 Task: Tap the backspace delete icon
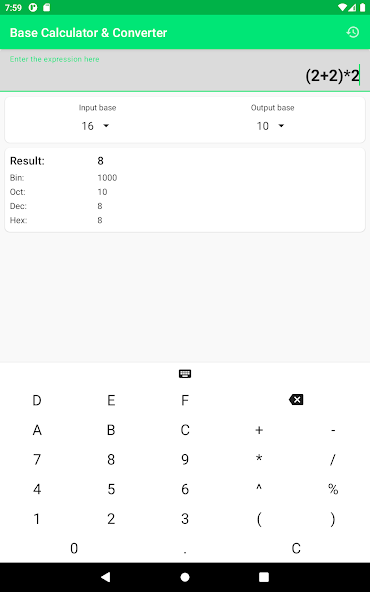click(x=296, y=399)
